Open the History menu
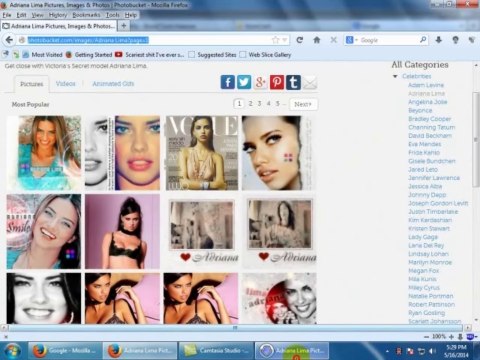480x360 pixels. 58,15
